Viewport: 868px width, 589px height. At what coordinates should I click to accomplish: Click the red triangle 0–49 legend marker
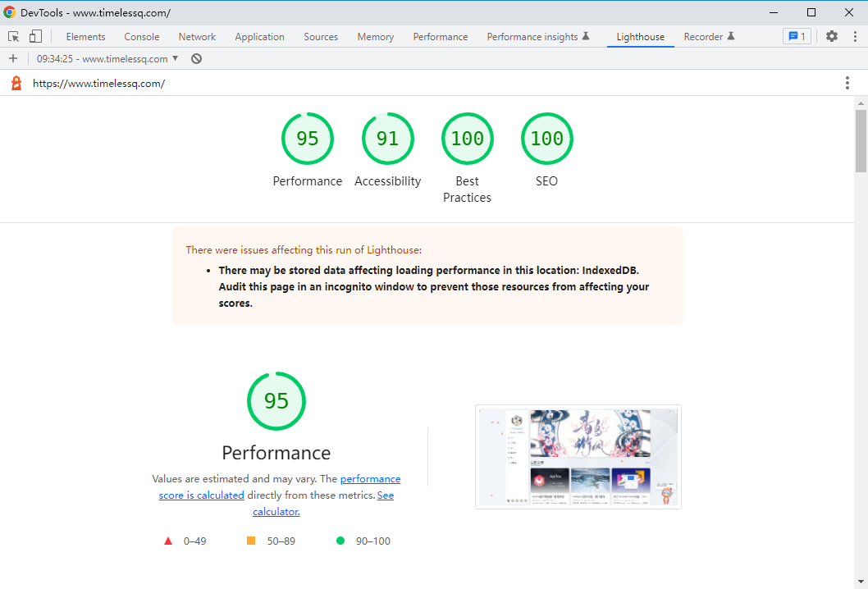(168, 541)
